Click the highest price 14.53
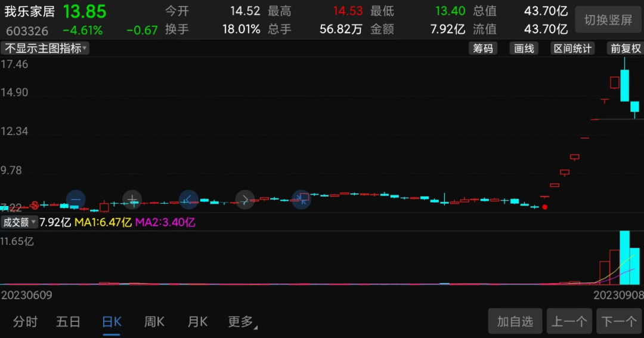This screenshot has width=644, height=338. pyautogui.click(x=348, y=11)
